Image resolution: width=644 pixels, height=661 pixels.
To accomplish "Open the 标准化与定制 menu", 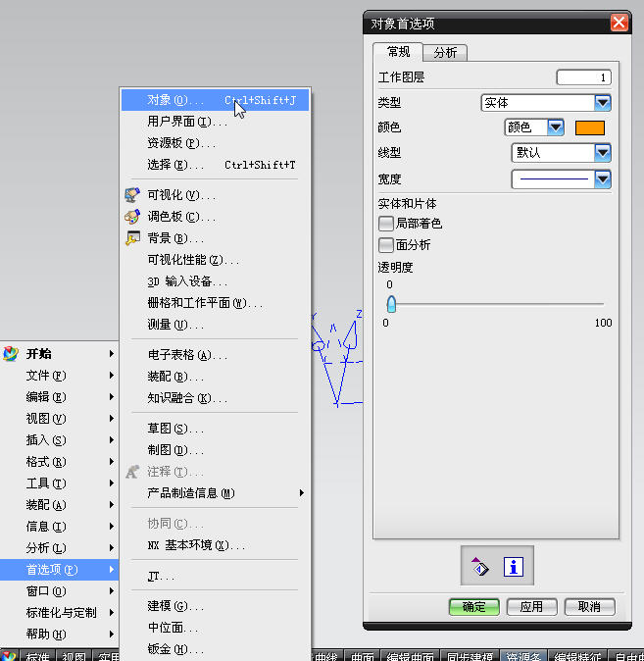I will (x=59, y=613).
